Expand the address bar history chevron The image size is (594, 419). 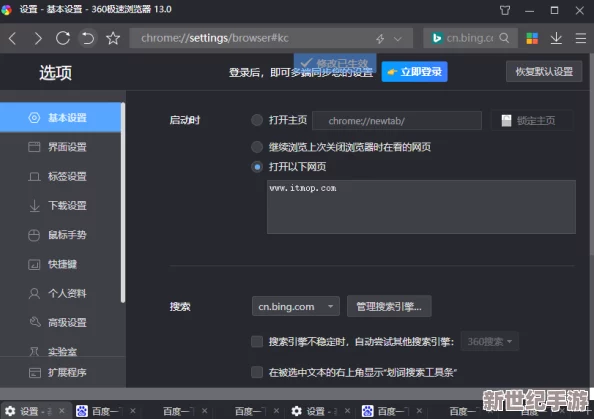[x=398, y=39]
